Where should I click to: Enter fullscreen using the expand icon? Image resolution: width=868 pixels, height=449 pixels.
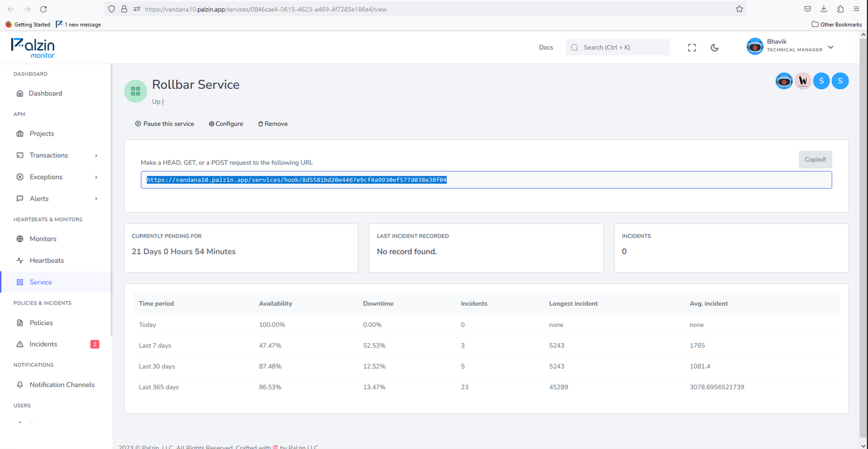[x=692, y=48]
